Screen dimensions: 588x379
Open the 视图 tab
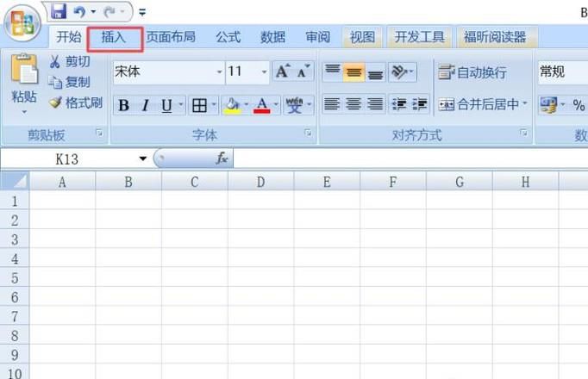(x=362, y=37)
